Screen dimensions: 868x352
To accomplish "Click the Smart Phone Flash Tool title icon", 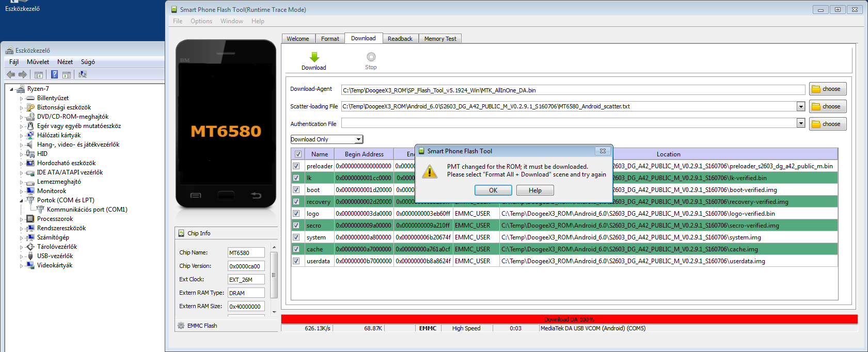I will 173,9.
